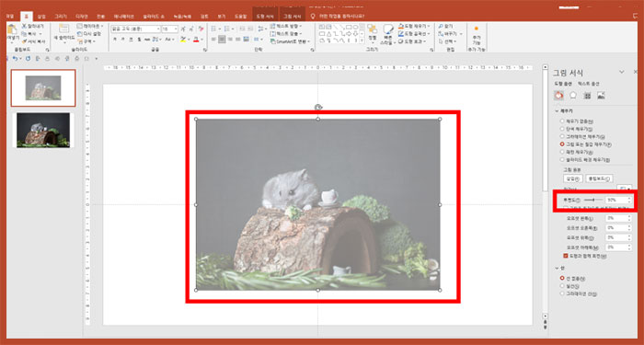Click the Add-ins (추가 기능) button

476,36
